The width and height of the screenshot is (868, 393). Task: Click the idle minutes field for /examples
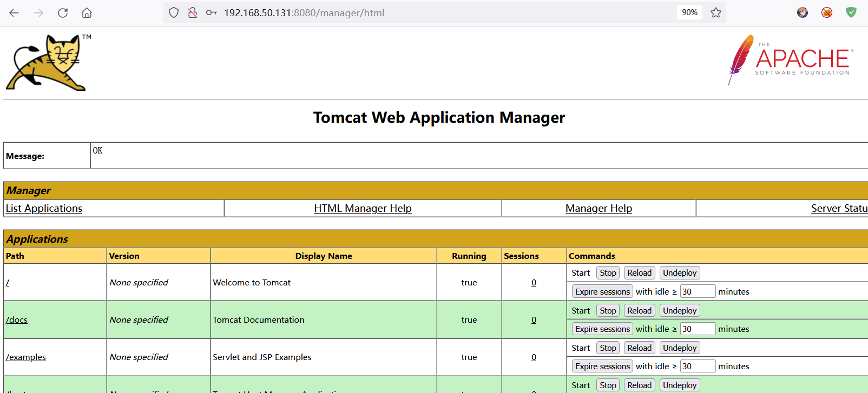click(x=698, y=366)
